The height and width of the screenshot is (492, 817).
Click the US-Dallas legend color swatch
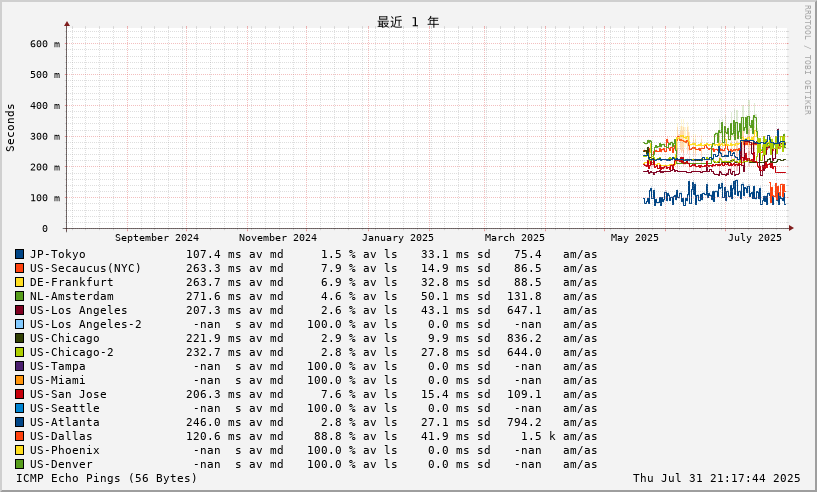(19, 436)
